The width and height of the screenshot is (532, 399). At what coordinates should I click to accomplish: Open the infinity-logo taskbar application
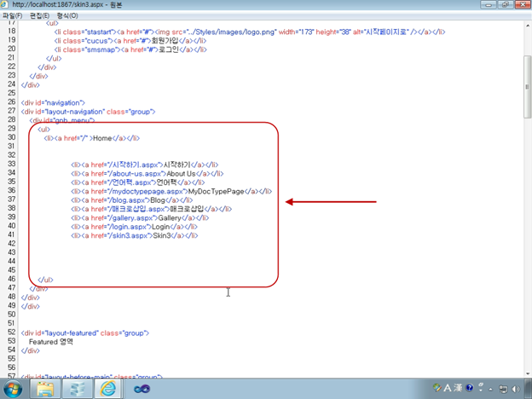click(x=142, y=389)
